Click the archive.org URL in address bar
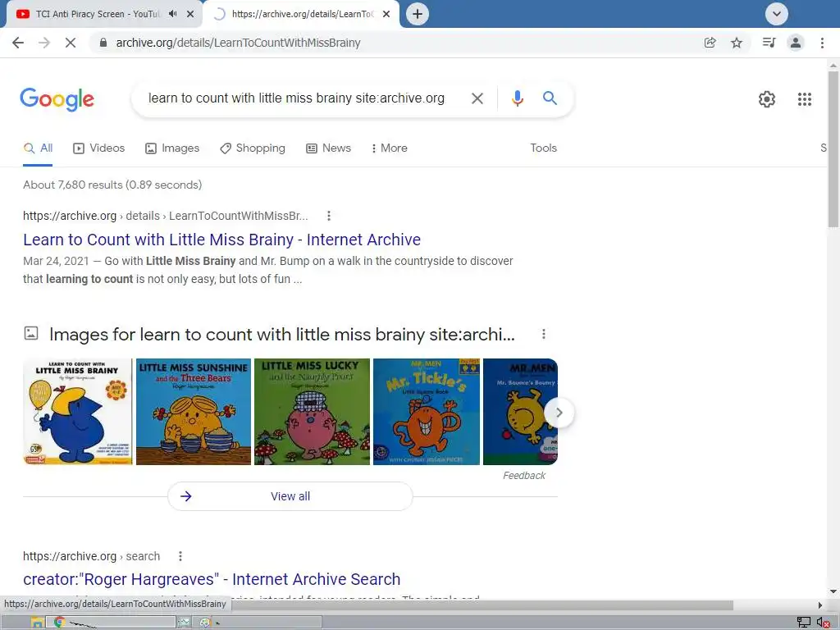 tap(238, 43)
